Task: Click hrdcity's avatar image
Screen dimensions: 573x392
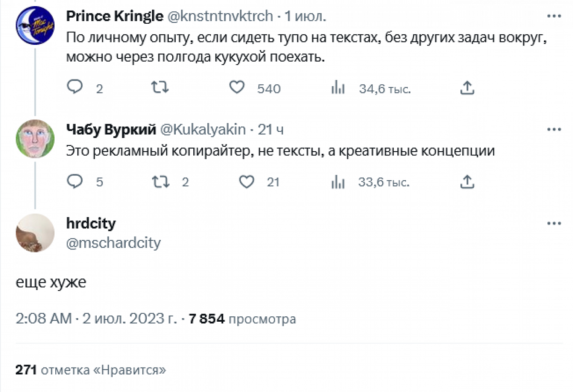Action: [35, 233]
